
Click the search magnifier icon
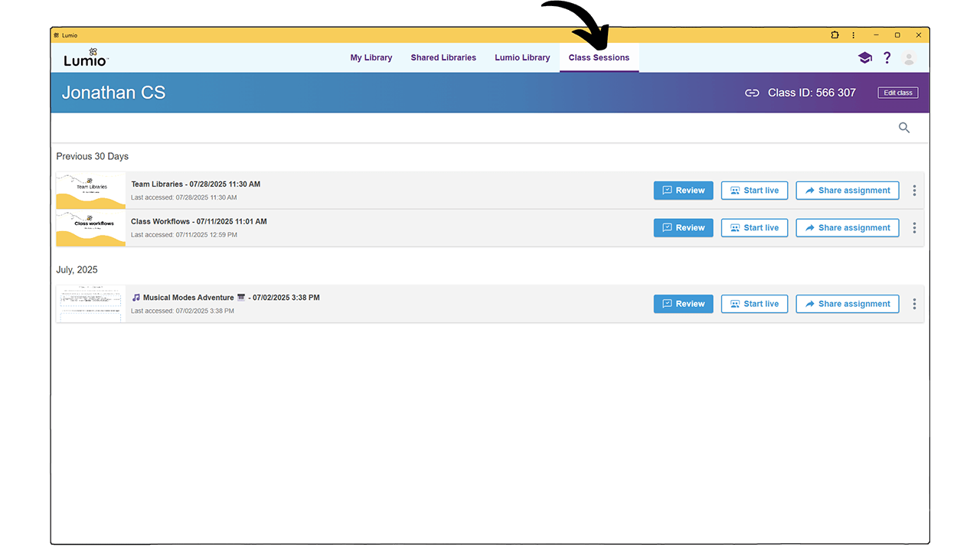[x=903, y=128]
